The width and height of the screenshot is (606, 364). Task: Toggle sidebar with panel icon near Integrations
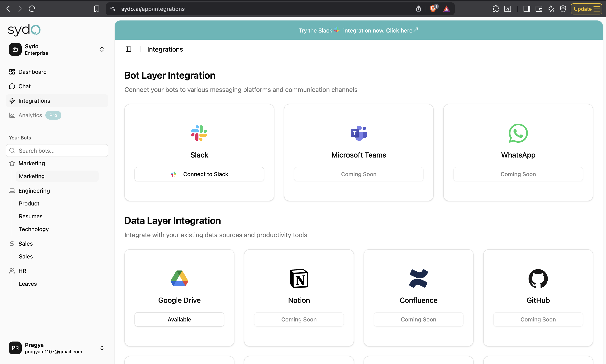(128, 49)
